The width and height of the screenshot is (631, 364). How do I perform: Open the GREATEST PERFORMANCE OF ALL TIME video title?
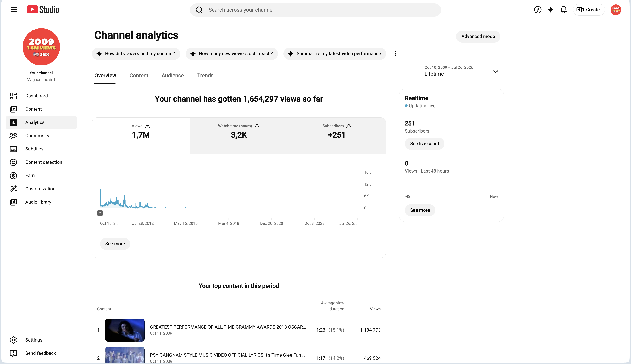click(228, 327)
